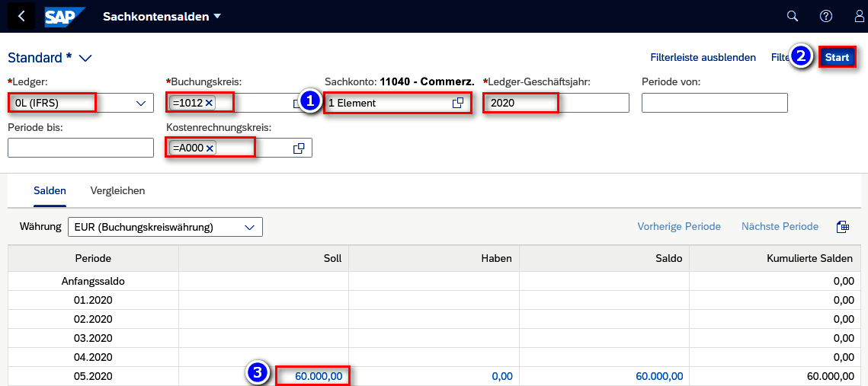
Task: Open the user profile icon
Action: click(x=860, y=16)
